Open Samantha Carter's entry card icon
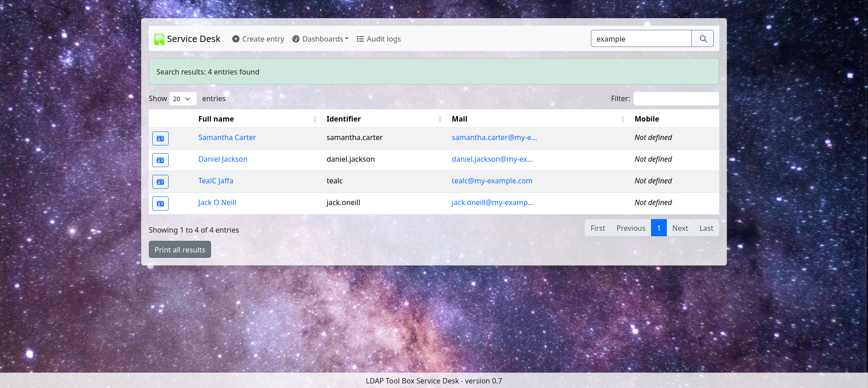Image resolution: width=868 pixels, height=388 pixels. [x=160, y=138]
